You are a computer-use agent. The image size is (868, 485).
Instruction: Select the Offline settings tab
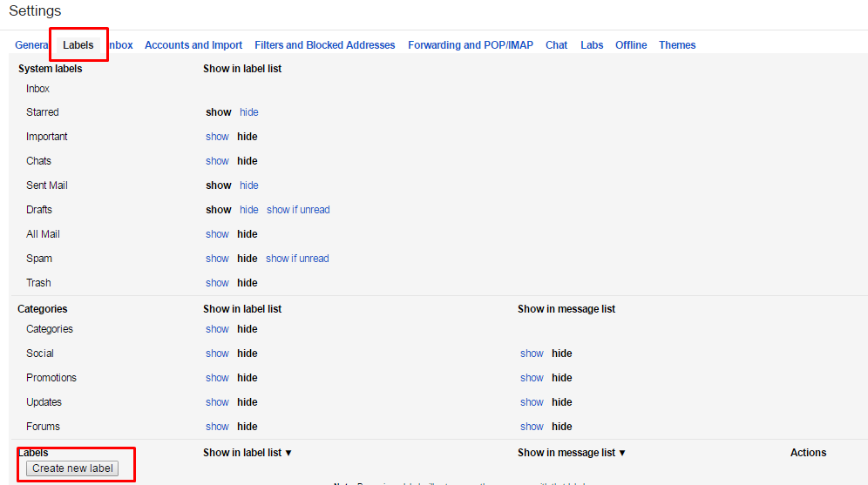(x=631, y=45)
